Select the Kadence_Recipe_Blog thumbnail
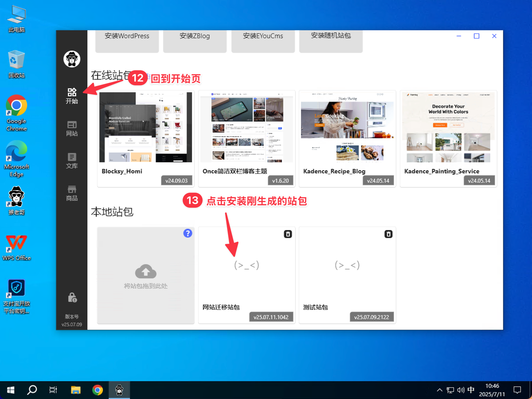Viewport: 532px width, 399px height. pos(347,127)
